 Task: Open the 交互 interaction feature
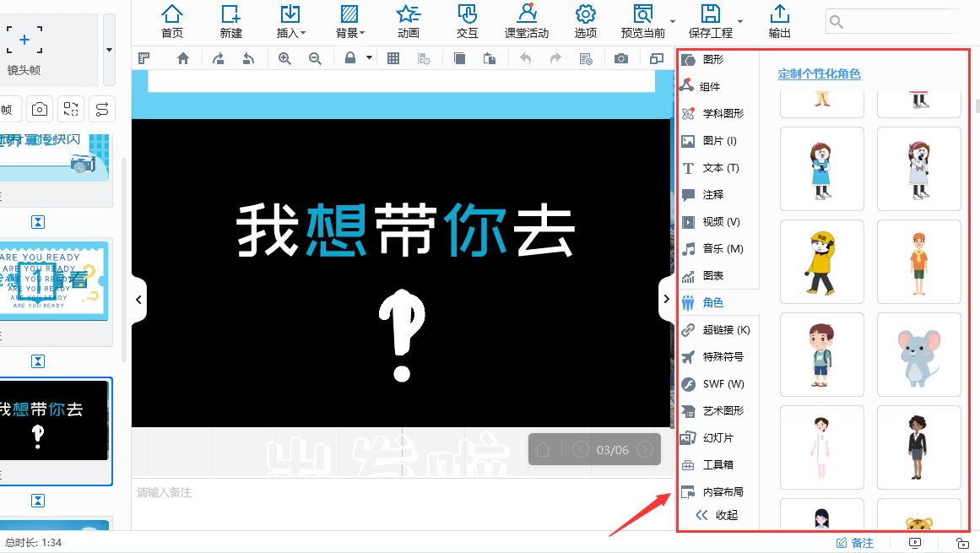[467, 21]
